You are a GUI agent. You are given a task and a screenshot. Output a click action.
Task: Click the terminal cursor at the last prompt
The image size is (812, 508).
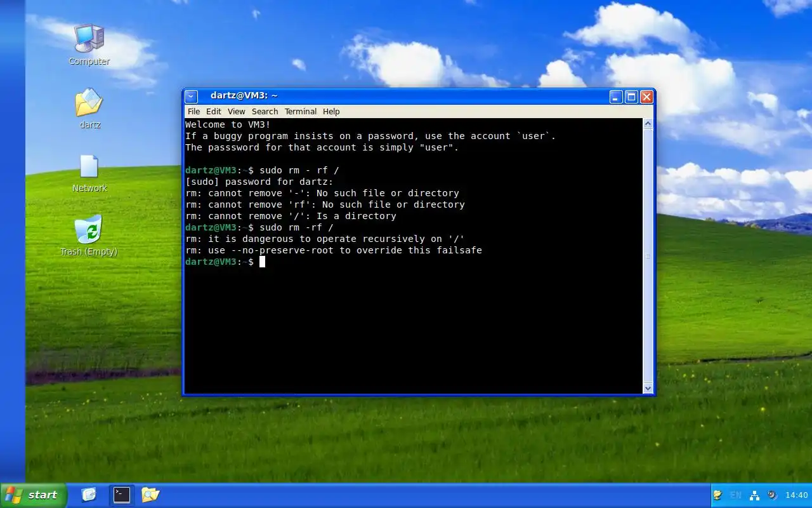click(x=262, y=262)
